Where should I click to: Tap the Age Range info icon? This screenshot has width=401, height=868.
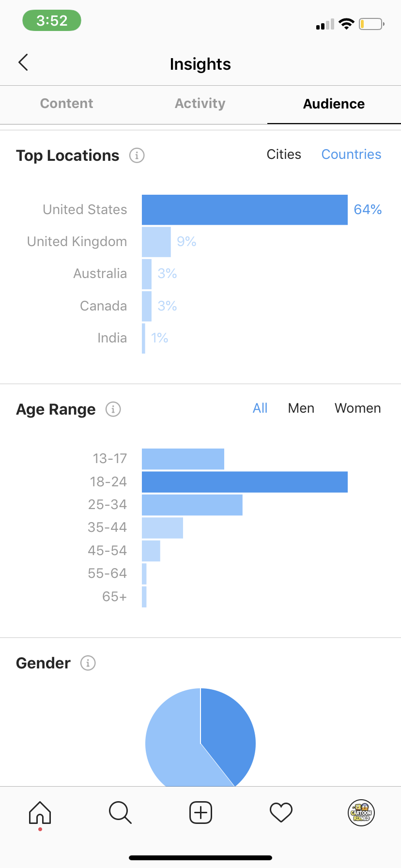tap(113, 409)
